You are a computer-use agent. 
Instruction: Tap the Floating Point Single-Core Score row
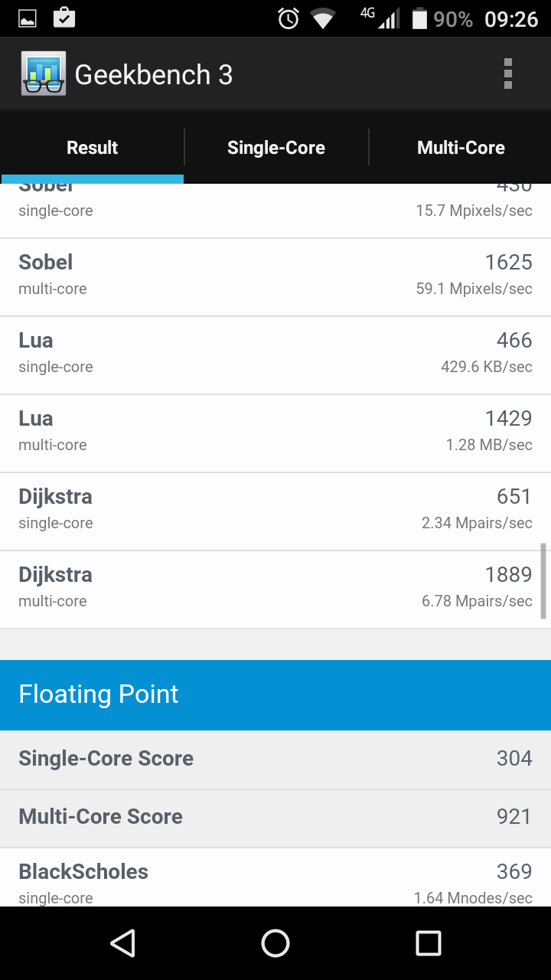coord(275,759)
